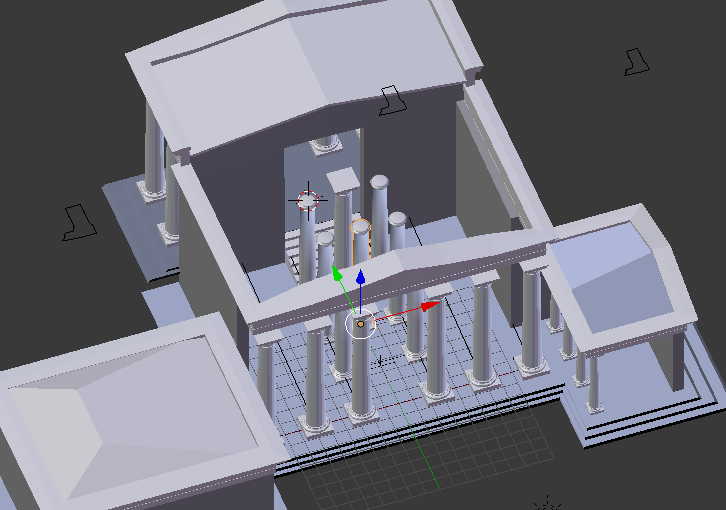Select the outline object left of the temple
This screenshot has height=510, width=726.
79,222
